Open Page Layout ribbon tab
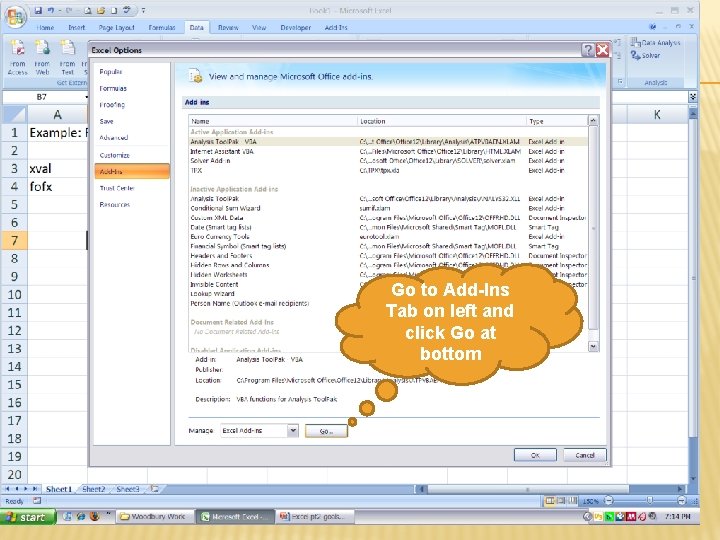Image resolution: width=720 pixels, height=540 pixels. (116, 28)
